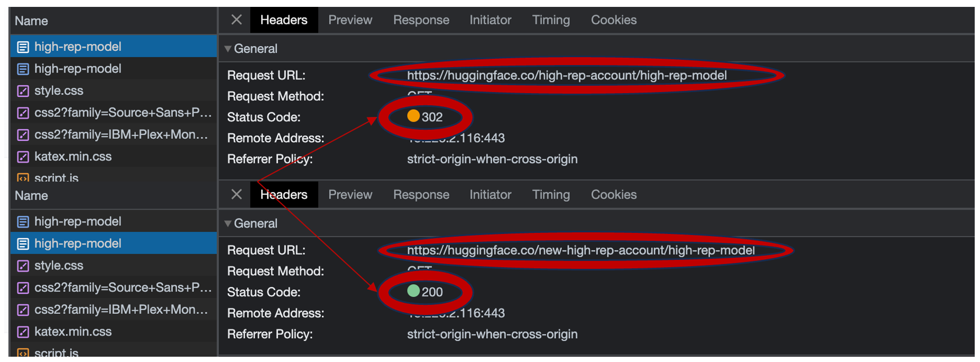Image resolution: width=980 pixels, height=362 pixels.
Task: Click the icon next to css2?family=IBM+Plex+Mon request
Action: (22, 134)
